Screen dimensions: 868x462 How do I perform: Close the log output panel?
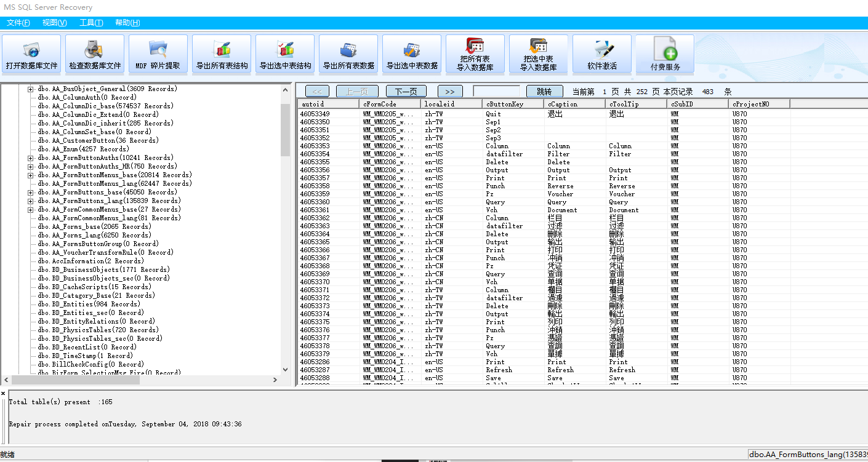(x=3, y=393)
